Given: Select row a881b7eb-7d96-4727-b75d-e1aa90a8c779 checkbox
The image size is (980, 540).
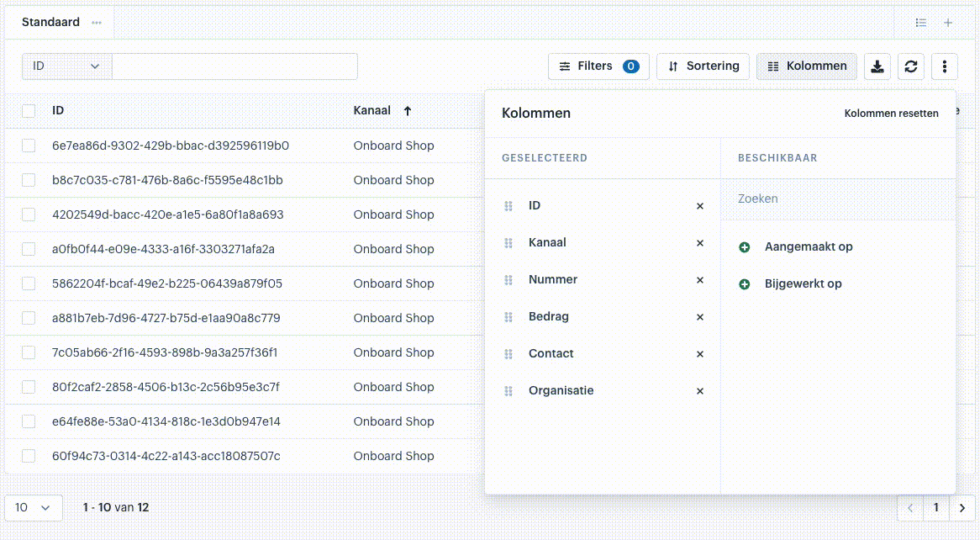Looking at the screenshot, I should pos(29,317).
